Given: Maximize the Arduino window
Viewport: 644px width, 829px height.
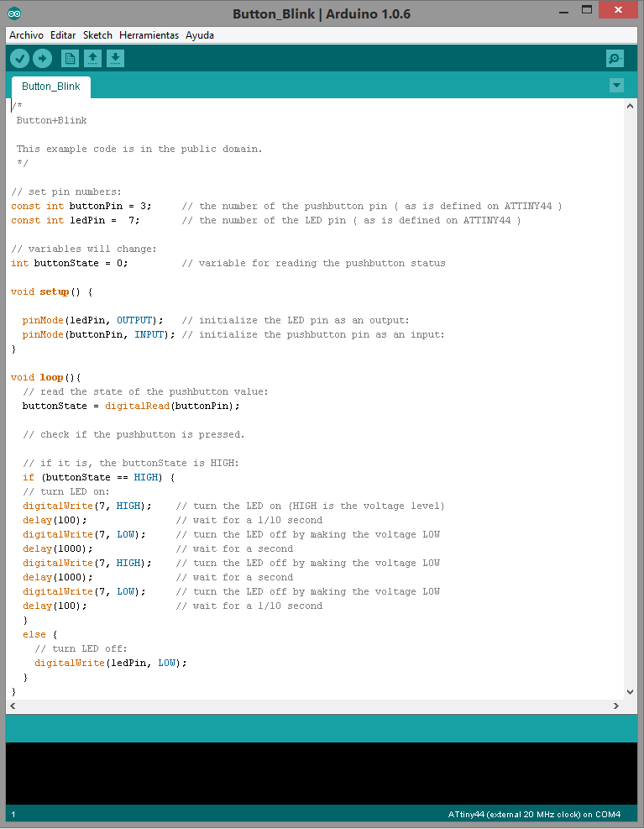Looking at the screenshot, I should 587,9.
